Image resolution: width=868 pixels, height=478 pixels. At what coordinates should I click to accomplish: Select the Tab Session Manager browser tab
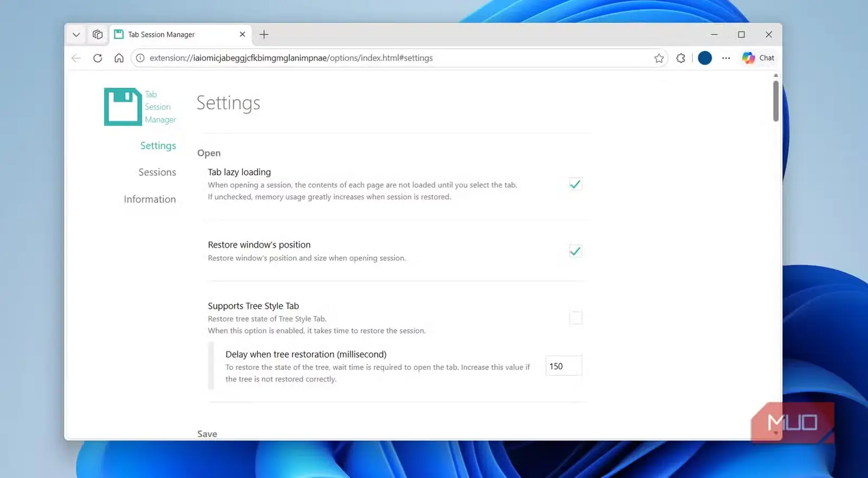(180, 35)
